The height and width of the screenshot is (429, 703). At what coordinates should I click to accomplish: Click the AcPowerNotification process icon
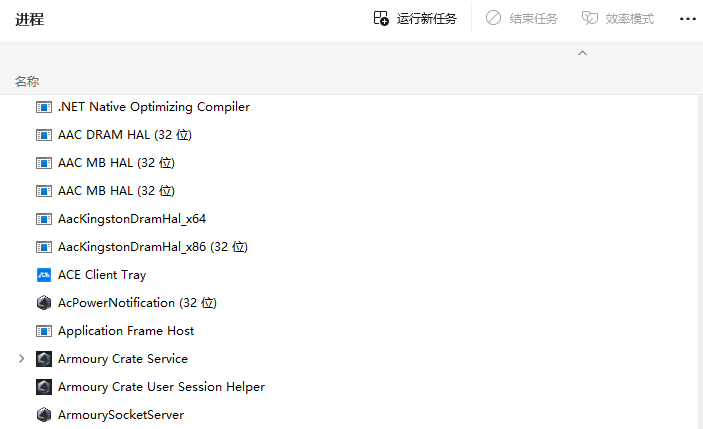(44, 303)
